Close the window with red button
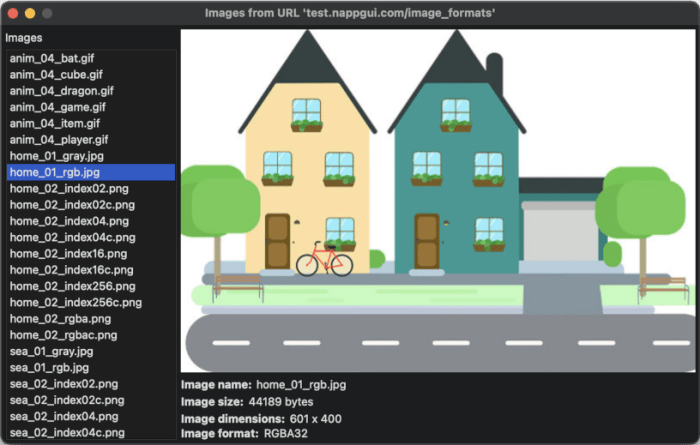The width and height of the screenshot is (700, 445). click(x=13, y=14)
